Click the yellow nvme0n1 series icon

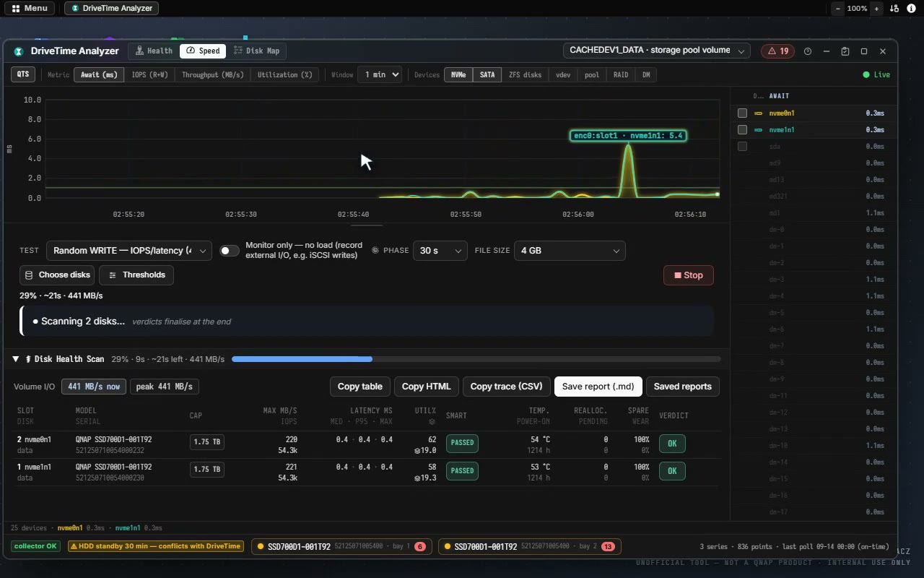coord(759,113)
